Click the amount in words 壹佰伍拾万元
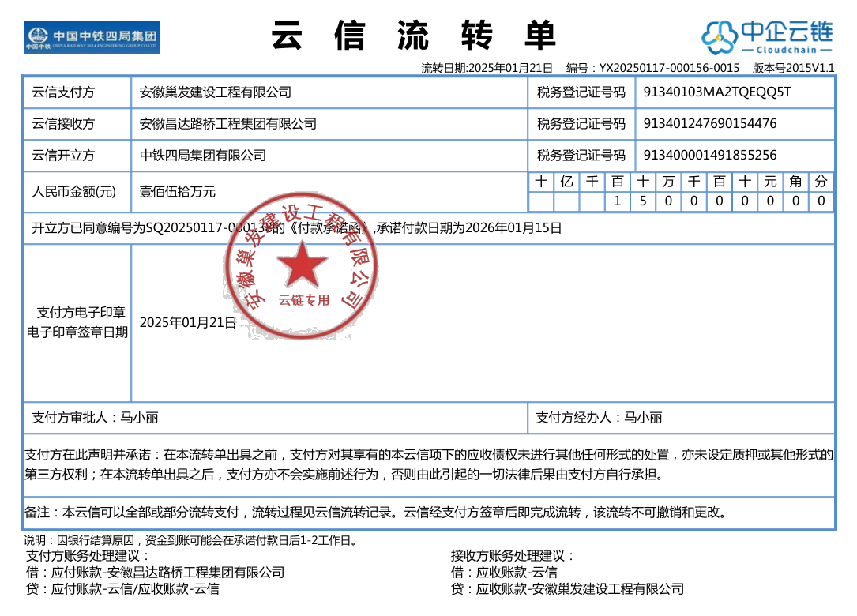This screenshot has width=857, height=616. tap(178, 192)
